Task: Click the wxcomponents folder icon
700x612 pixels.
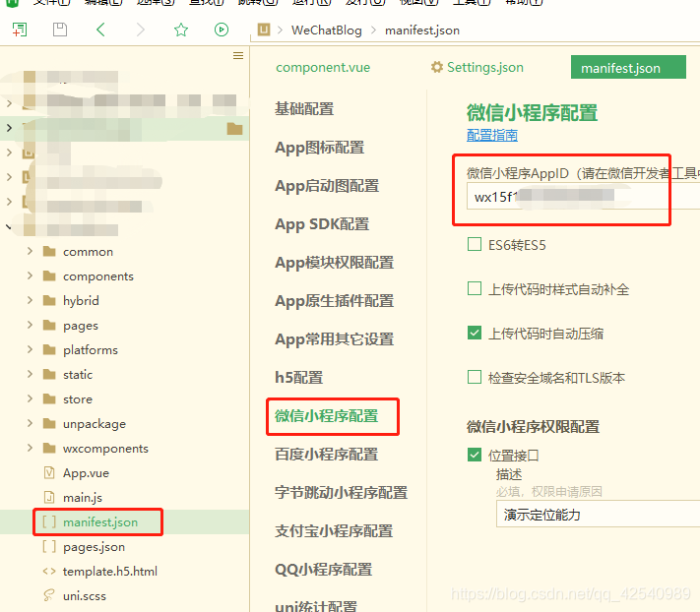Action: click(x=49, y=448)
